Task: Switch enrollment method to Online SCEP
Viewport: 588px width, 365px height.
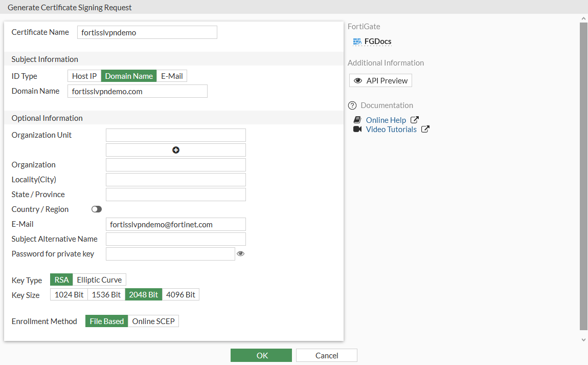Action: 153,321
